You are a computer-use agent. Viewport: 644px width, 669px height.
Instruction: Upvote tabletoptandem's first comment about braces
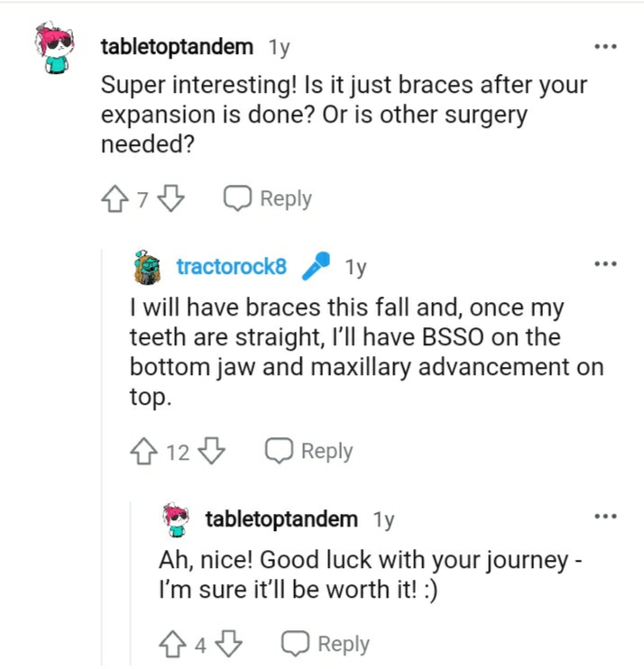[x=115, y=199]
